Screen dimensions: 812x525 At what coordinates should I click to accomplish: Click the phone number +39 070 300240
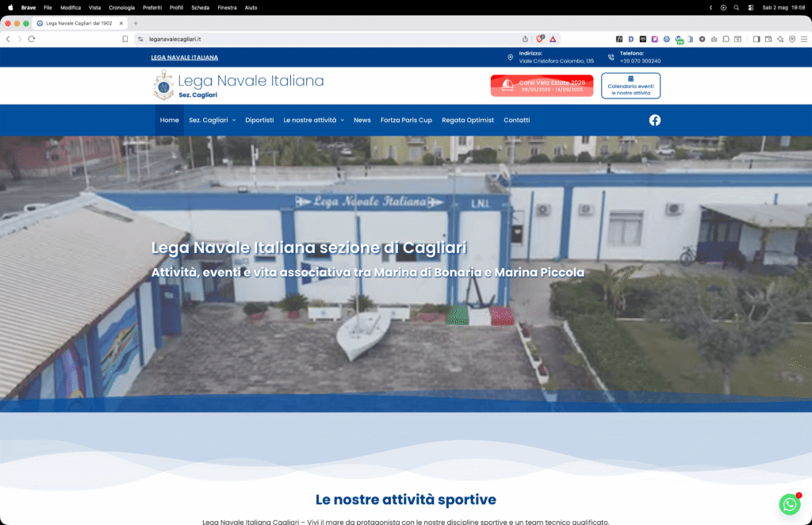640,61
